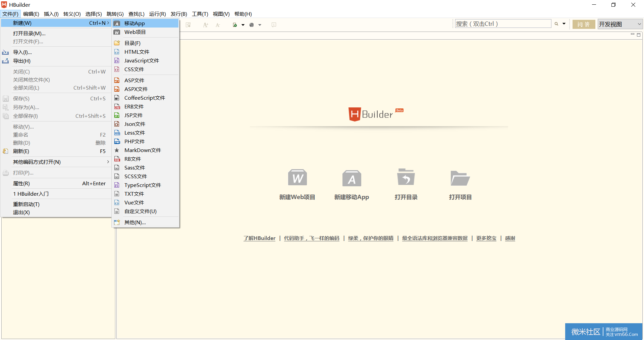Create a new JavaScript文件

146,60
